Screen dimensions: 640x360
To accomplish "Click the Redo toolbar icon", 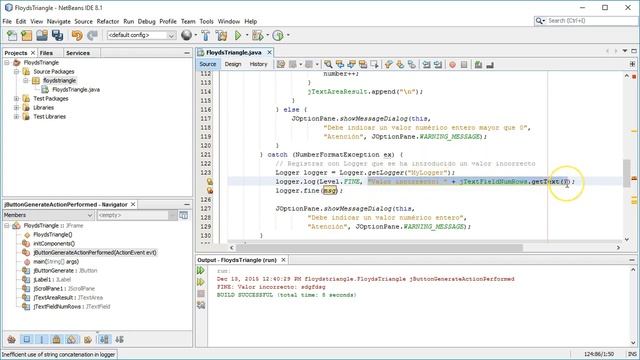I will [x=92, y=36].
